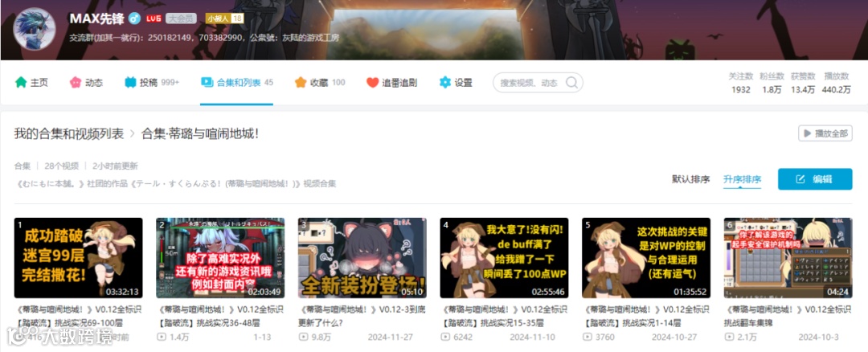Click the red 追番追剧 heart icon

coord(373,83)
